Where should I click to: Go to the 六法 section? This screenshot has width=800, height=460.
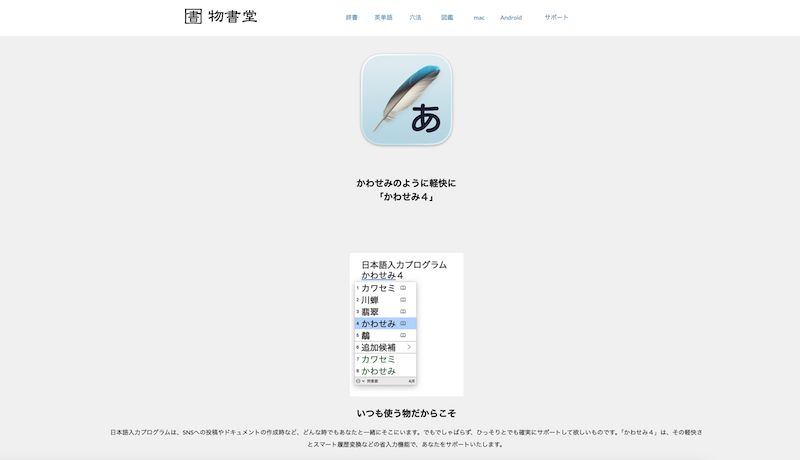click(415, 17)
